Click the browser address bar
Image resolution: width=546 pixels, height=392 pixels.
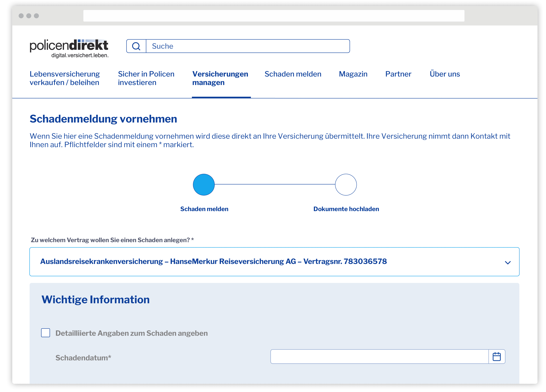274,16
